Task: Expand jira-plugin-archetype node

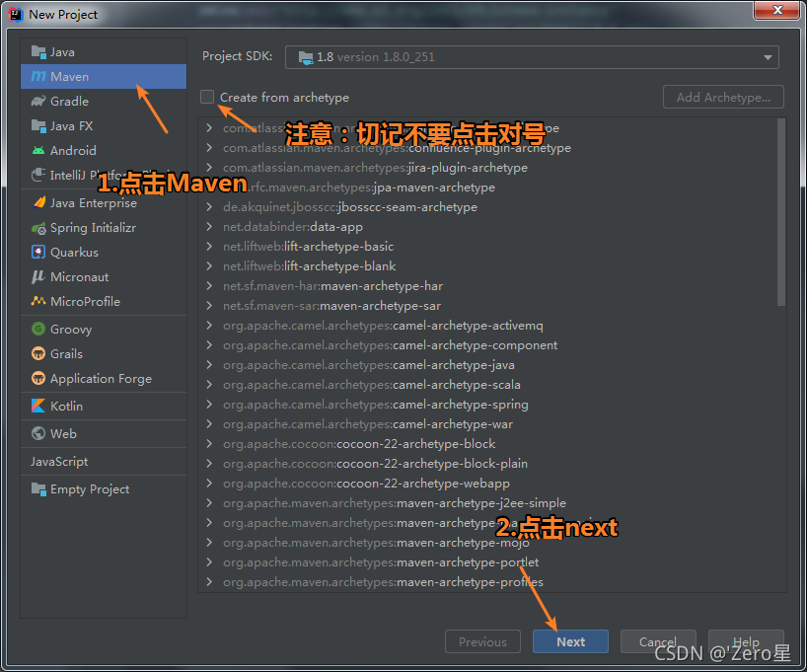Action: tap(209, 168)
